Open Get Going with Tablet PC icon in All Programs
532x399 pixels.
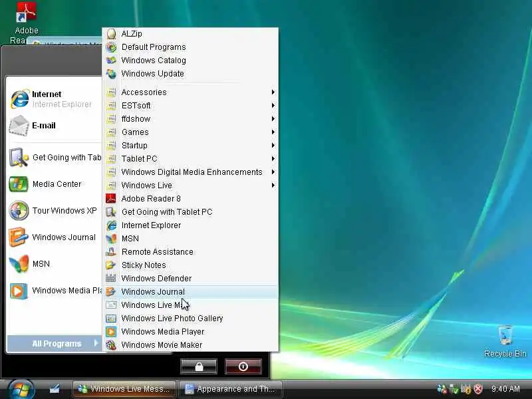pyautogui.click(x=111, y=211)
